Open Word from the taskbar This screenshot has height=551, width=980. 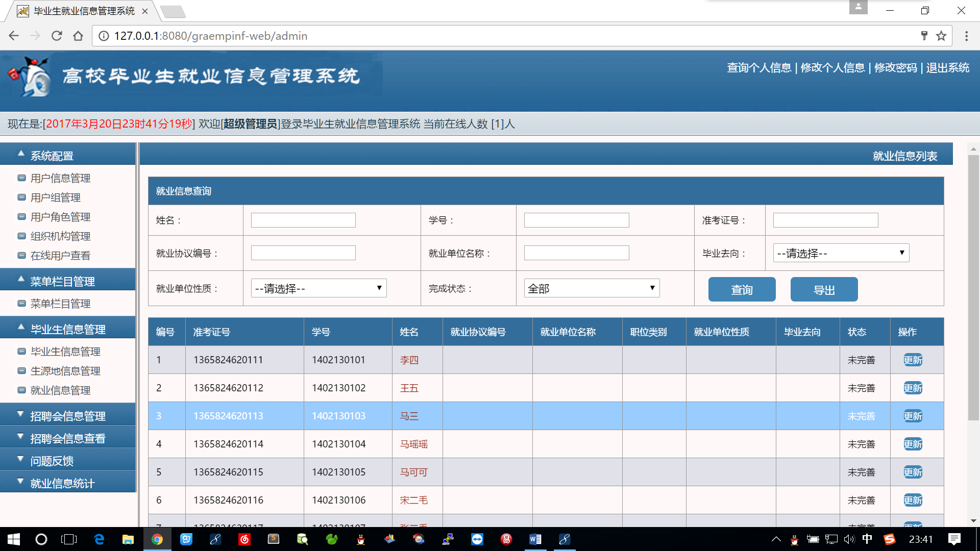tap(535, 539)
